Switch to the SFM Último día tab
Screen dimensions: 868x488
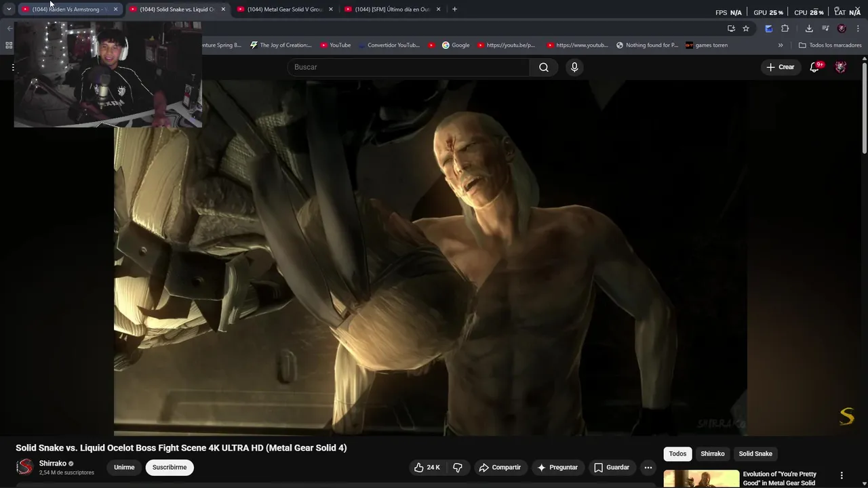point(392,9)
